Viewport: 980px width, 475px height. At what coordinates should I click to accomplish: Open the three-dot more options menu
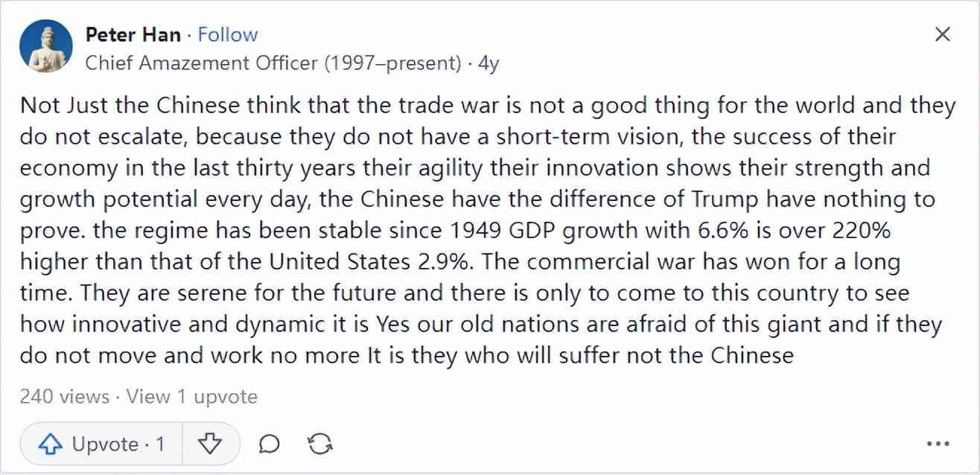[938, 444]
